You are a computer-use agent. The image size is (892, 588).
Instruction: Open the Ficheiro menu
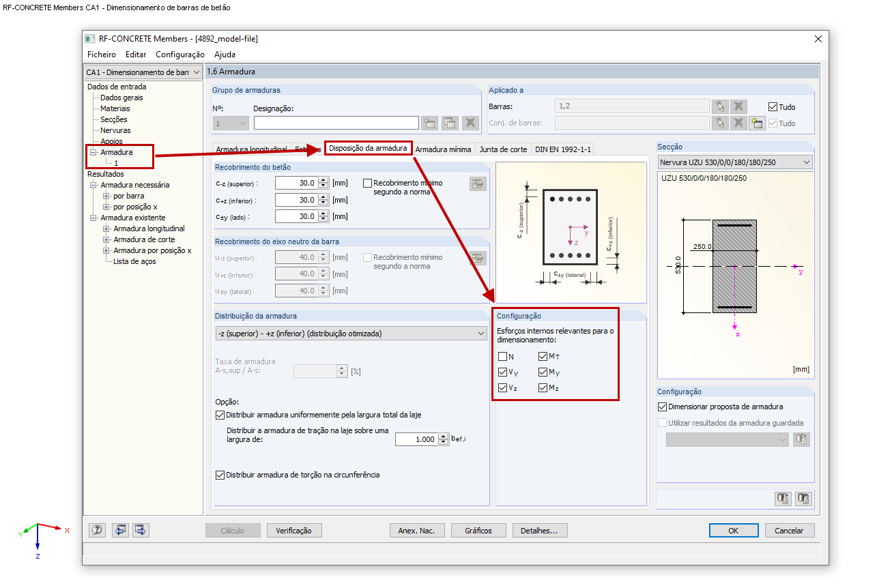tap(102, 55)
